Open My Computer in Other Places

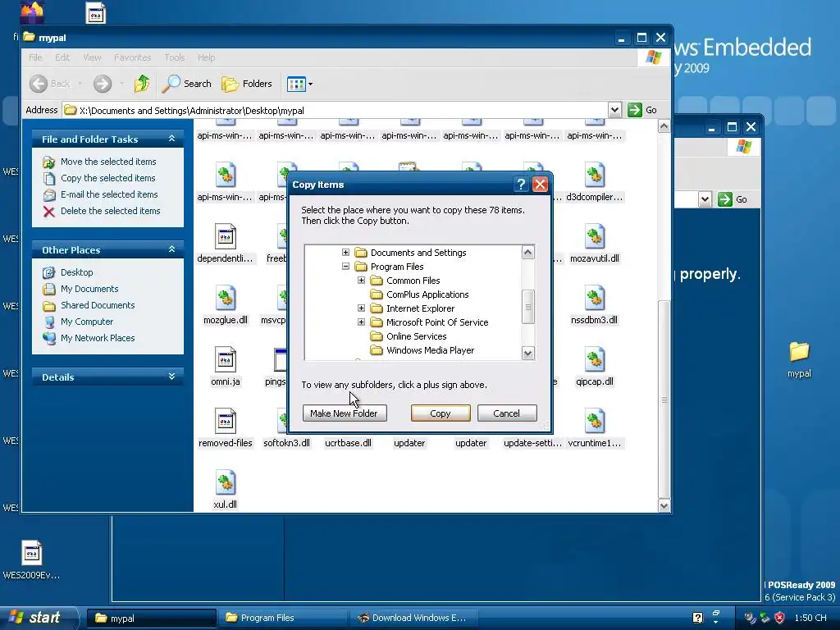pos(87,322)
